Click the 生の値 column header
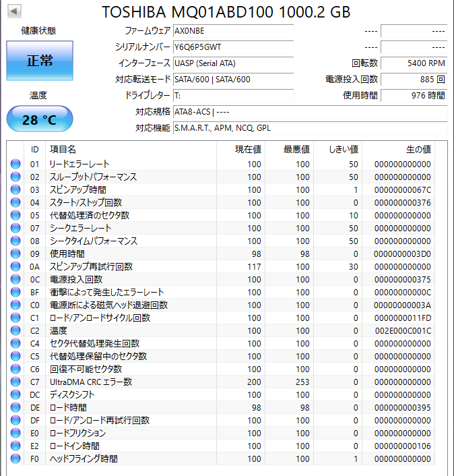The height and width of the screenshot is (476, 454). click(x=399, y=150)
